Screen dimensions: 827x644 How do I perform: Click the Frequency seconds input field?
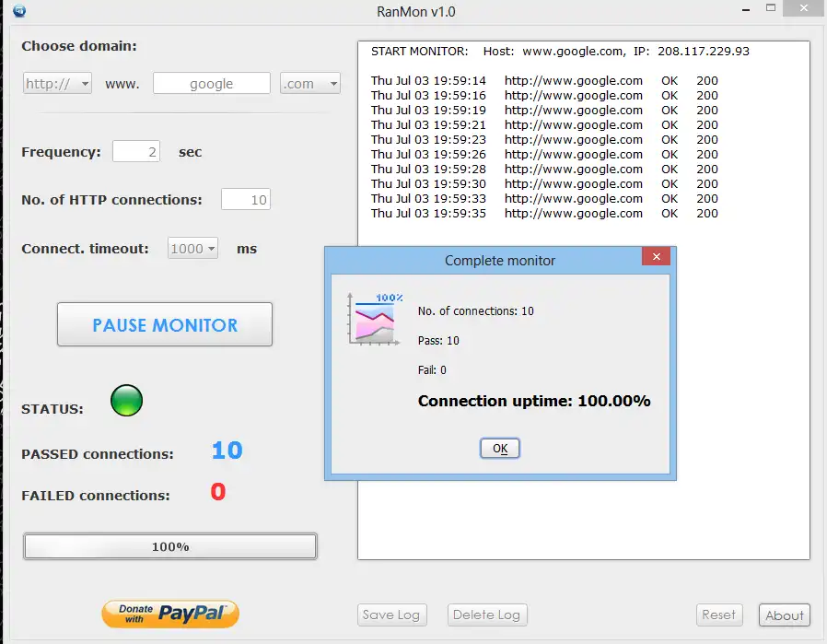click(136, 152)
